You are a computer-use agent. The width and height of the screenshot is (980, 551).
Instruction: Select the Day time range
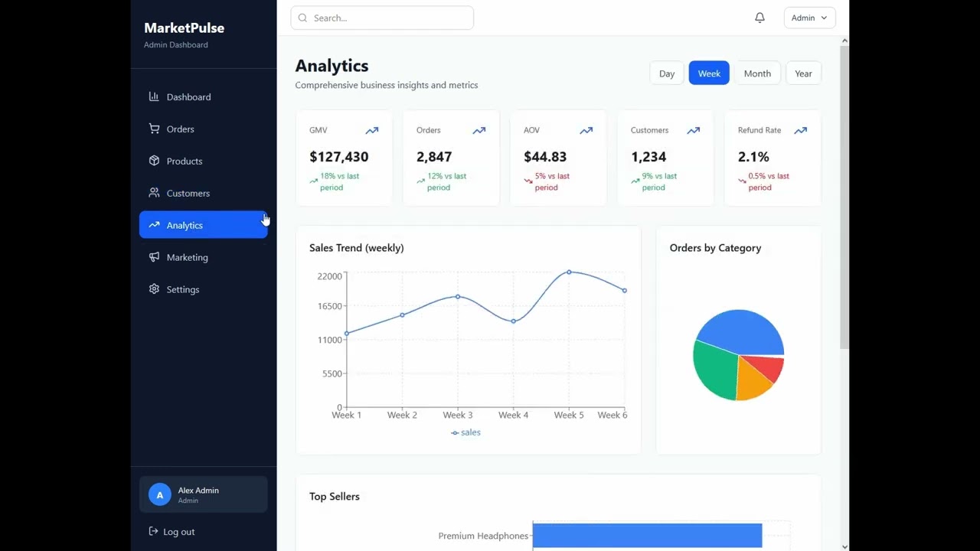pyautogui.click(x=667, y=73)
